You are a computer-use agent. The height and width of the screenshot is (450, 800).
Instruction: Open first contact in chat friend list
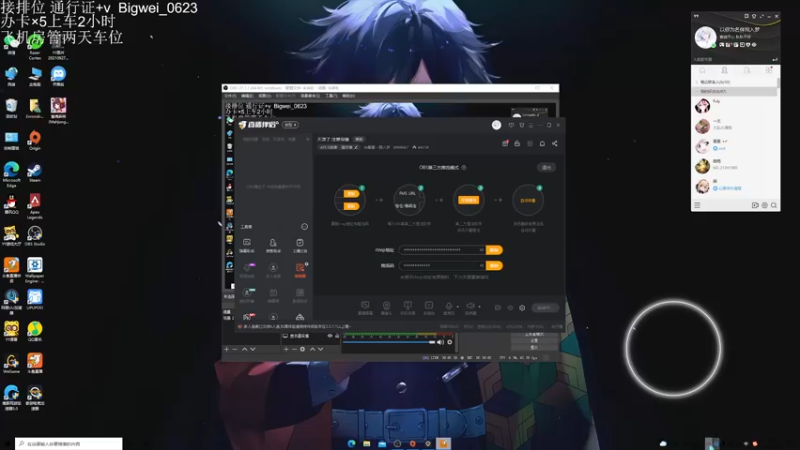click(735, 106)
